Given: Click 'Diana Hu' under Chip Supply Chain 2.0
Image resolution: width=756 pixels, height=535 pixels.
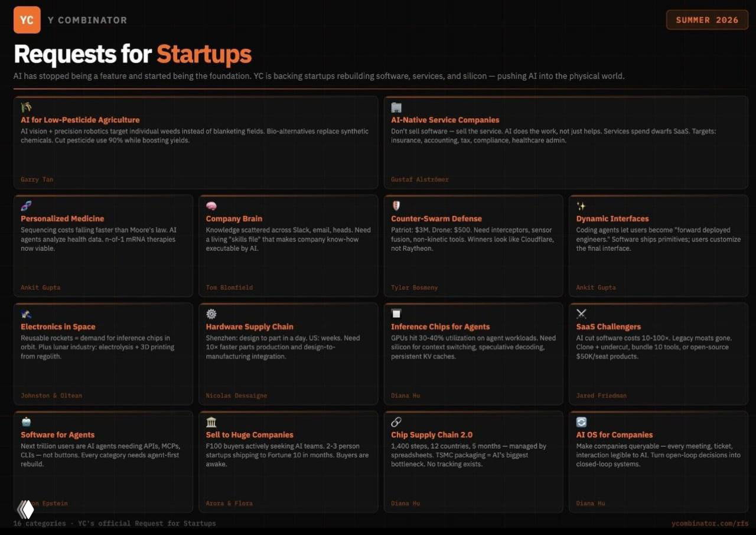Looking at the screenshot, I should pos(406,504).
